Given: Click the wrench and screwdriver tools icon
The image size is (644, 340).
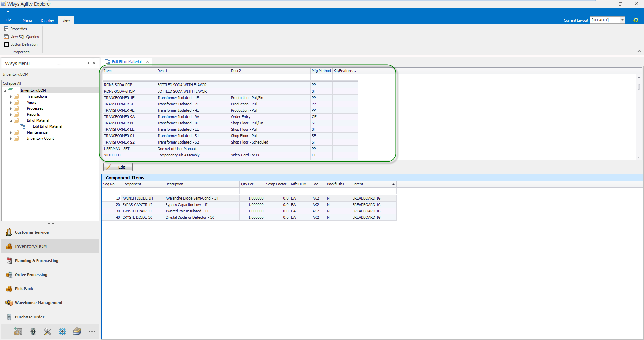Looking at the screenshot, I should tap(48, 331).
